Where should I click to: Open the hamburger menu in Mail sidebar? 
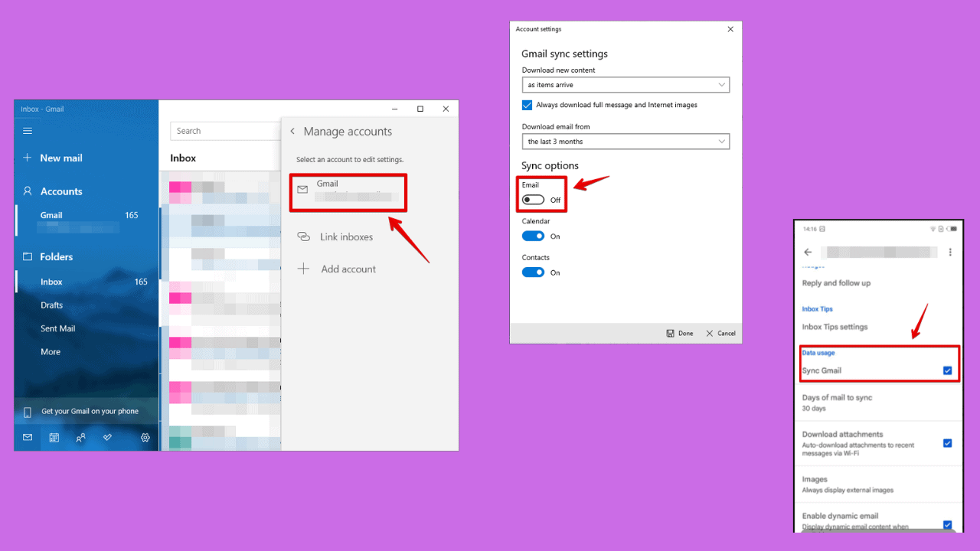point(28,131)
